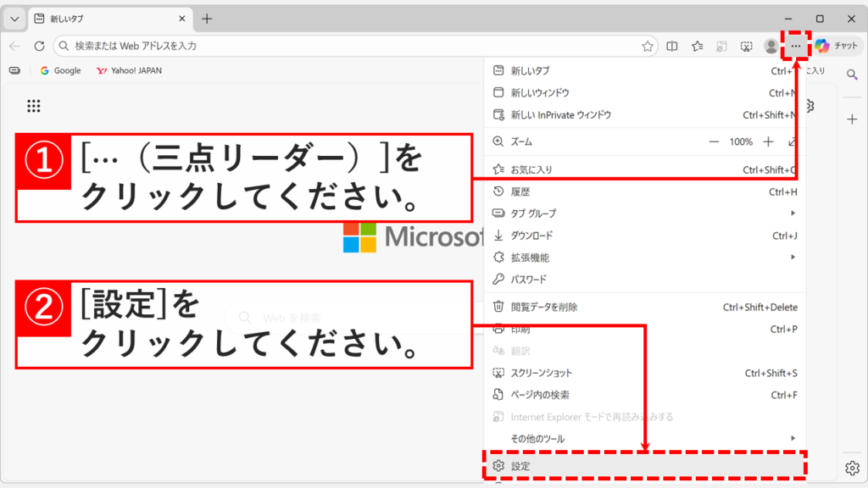868x488 pixels.
Task: Refresh the current page
Action: tap(40, 46)
